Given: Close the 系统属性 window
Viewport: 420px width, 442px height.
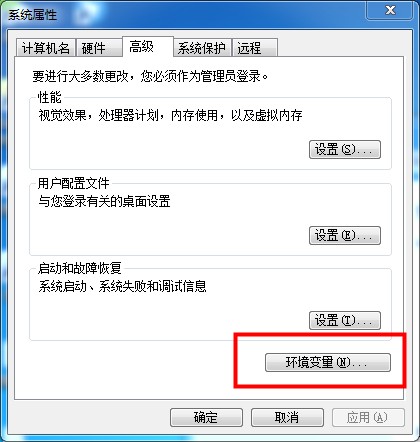Looking at the screenshot, I should tap(390, 10).
